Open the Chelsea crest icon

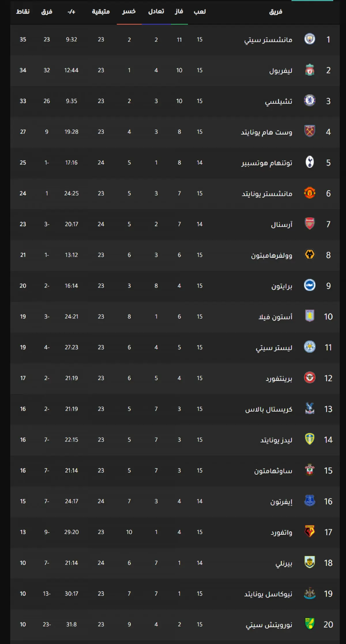[310, 101]
